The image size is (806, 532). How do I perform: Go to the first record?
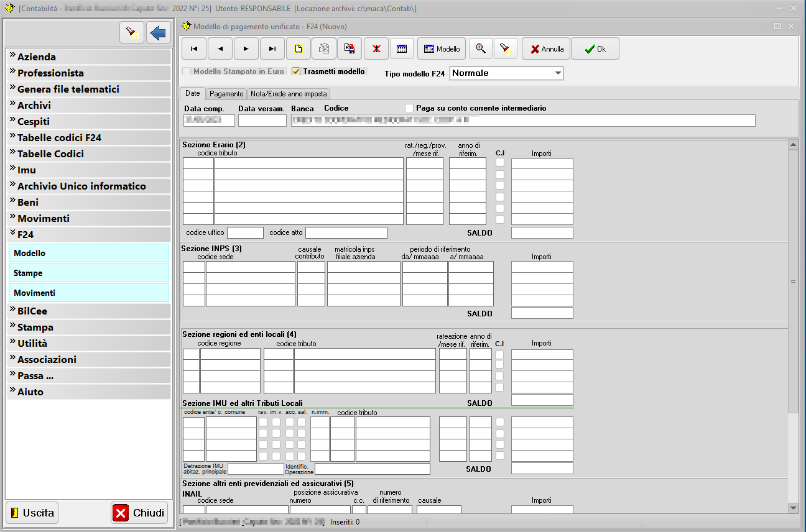pos(194,48)
